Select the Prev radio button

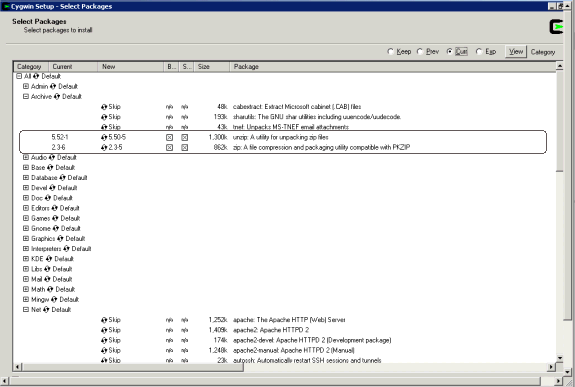pyautogui.click(x=420, y=52)
